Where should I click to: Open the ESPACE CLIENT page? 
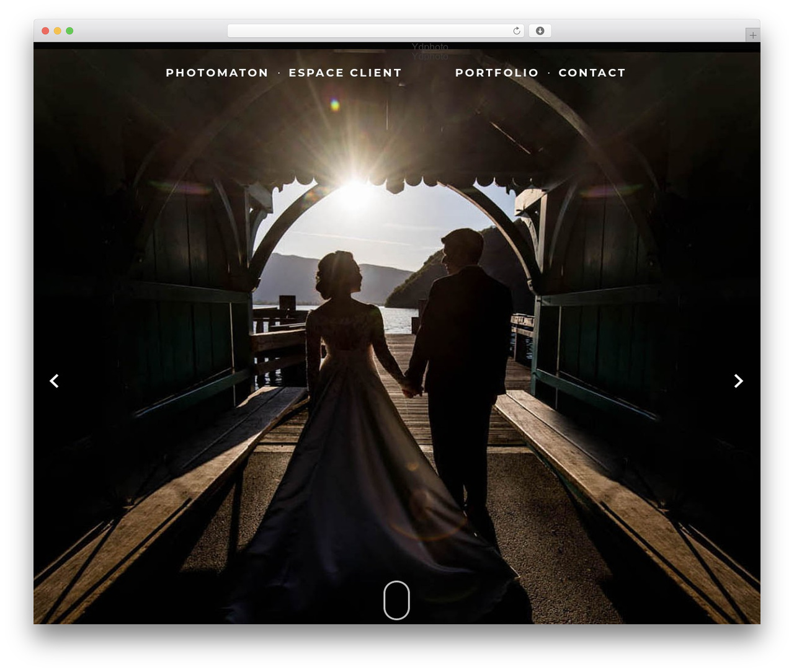tap(345, 73)
